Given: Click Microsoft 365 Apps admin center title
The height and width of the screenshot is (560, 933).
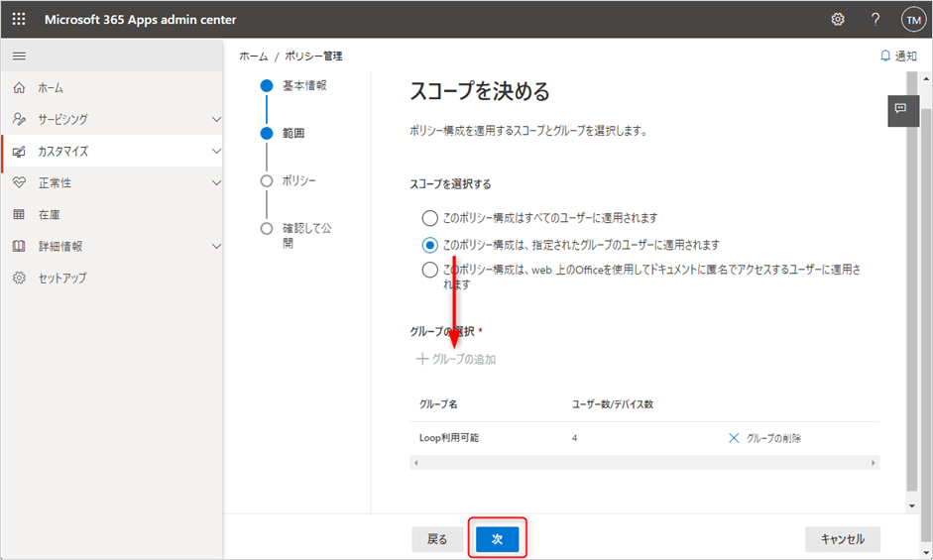Looking at the screenshot, I should click(x=141, y=20).
